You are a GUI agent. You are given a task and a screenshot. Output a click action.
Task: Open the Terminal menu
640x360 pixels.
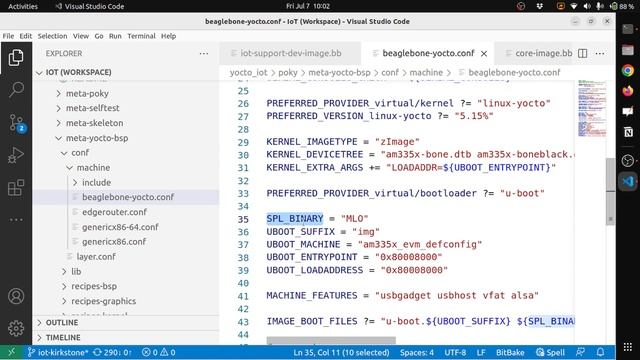click(x=141, y=36)
